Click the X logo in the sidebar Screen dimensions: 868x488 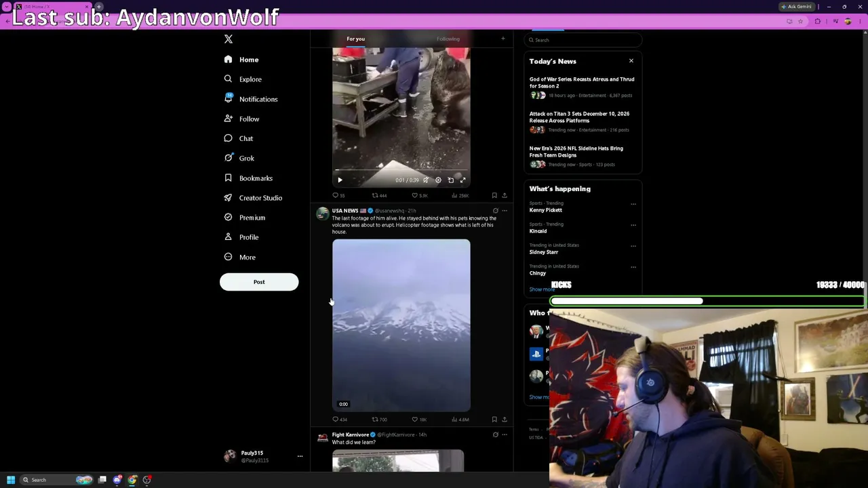[x=229, y=39]
